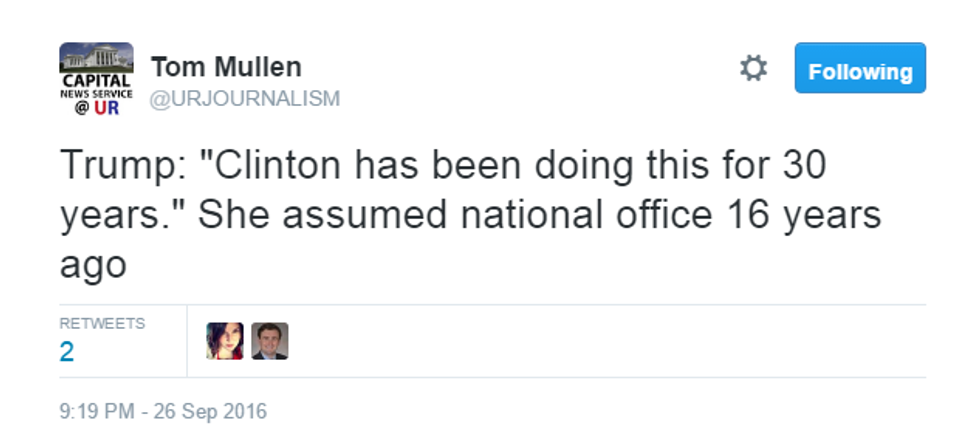Open the gear settings menu on tweet

[753, 69]
